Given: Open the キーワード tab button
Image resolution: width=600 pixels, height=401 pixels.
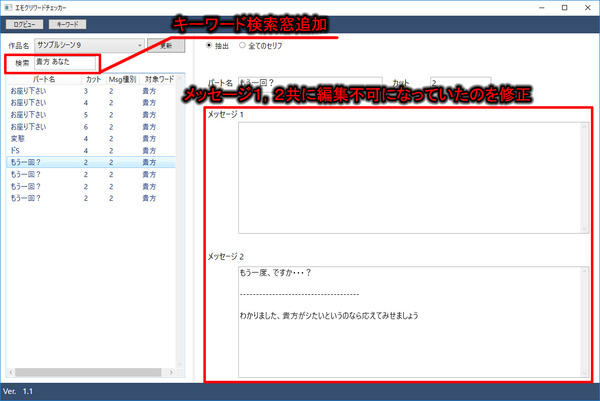Looking at the screenshot, I should pyautogui.click(x=67, y=24).
